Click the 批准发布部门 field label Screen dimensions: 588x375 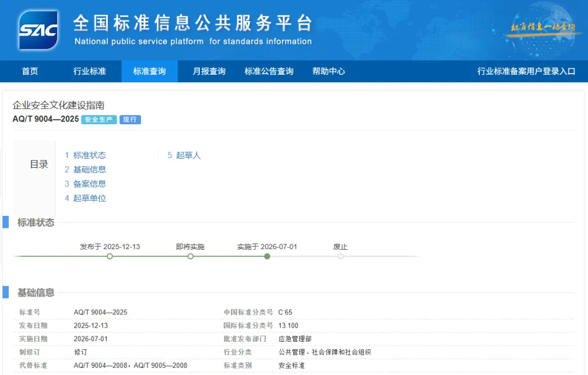coord(245,339)
